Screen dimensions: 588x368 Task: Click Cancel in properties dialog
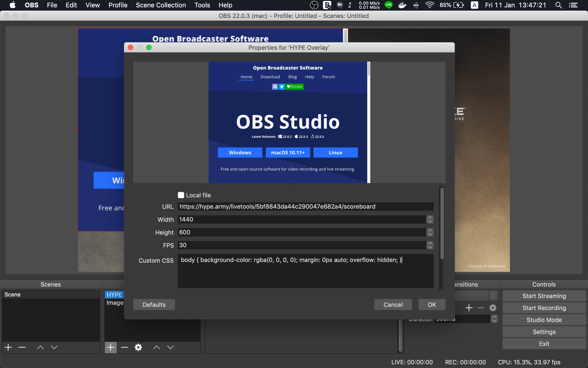pos(393,305)
